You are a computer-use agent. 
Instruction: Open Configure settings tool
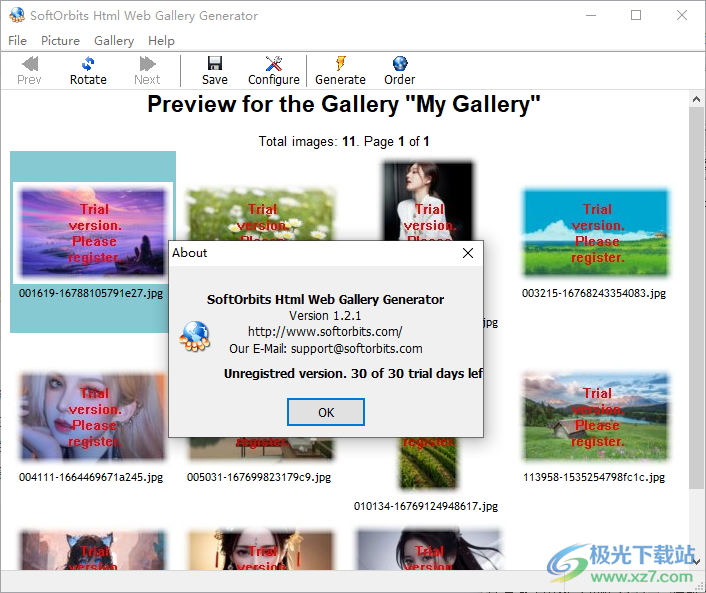[x=274, y=71]
